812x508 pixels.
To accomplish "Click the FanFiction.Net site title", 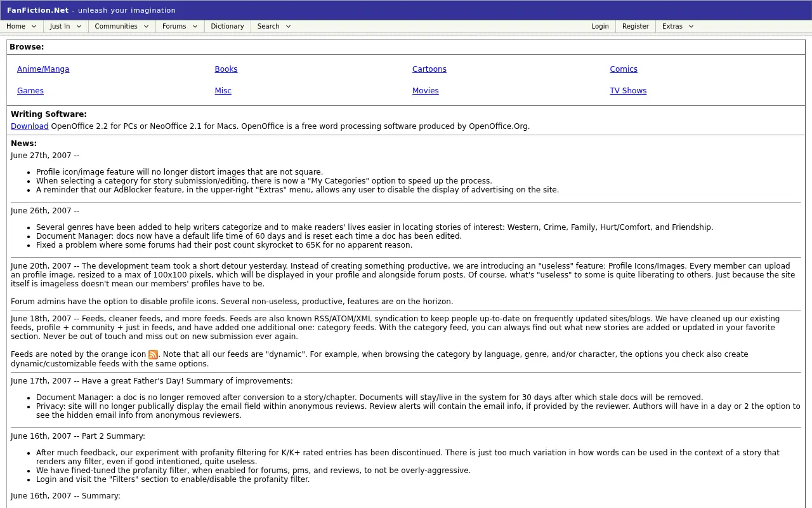I will click(37, 10).
